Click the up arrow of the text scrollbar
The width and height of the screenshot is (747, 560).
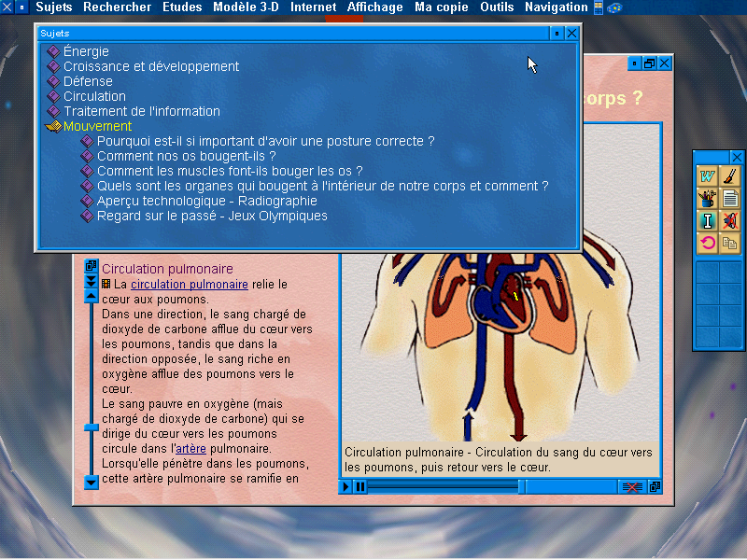tap(91, 296)
